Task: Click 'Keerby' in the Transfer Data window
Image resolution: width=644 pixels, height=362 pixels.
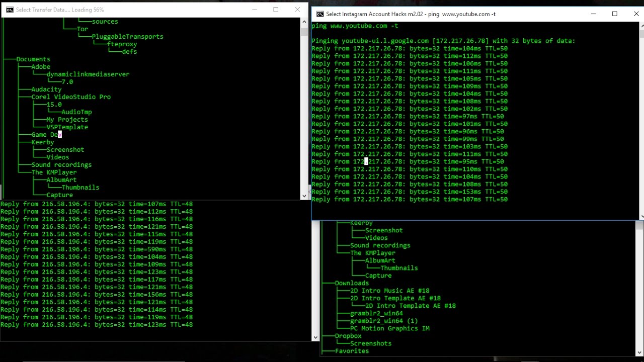Action: 43,142
